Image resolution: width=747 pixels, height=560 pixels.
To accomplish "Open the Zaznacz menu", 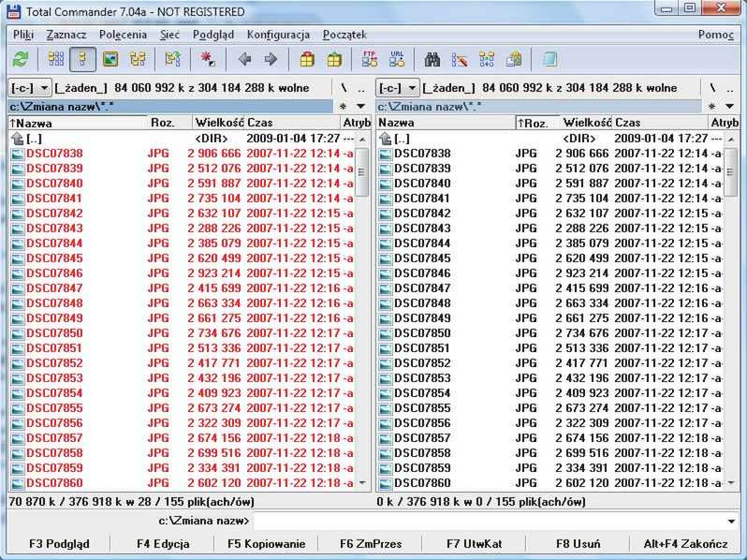I will click(x=66, y=35).
